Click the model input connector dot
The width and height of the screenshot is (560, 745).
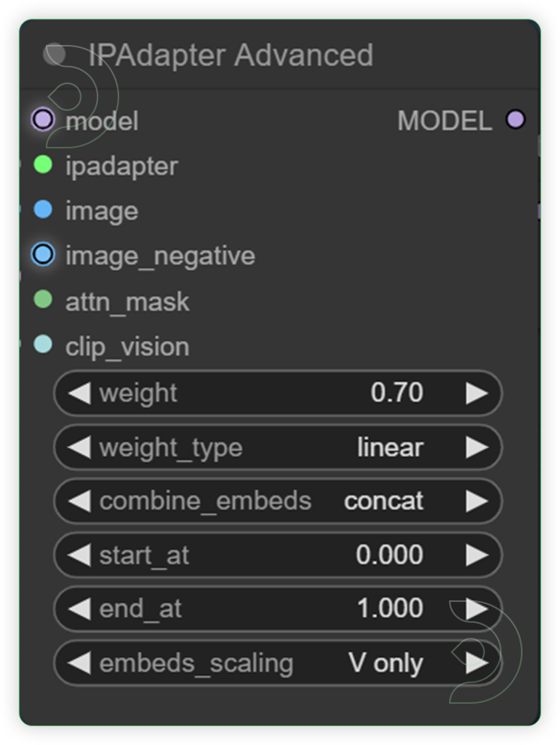click(x=43, y=120)
